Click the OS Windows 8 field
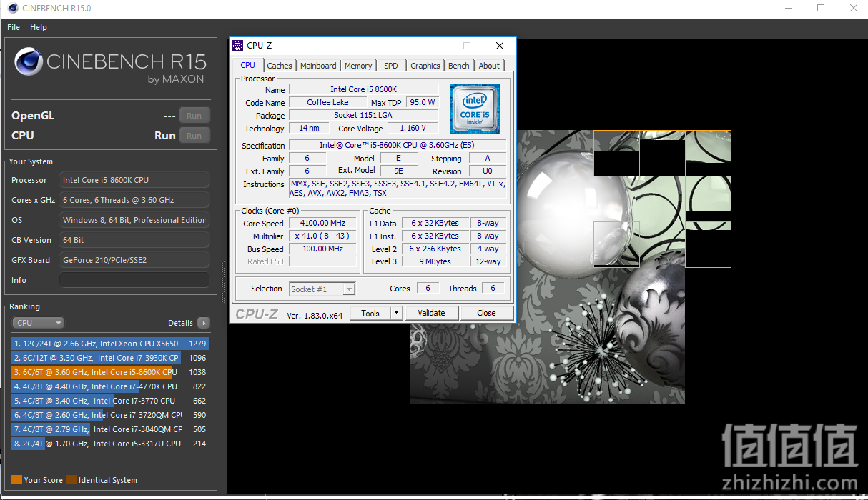The height and width of the screenshot is (500, 868). (x=134, y=220)
